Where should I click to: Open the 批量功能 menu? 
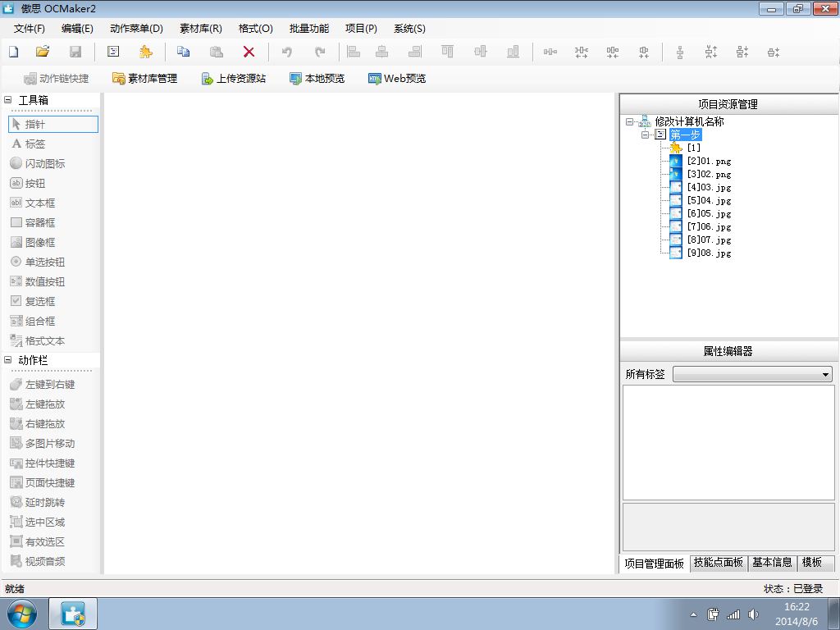(309, 29)
